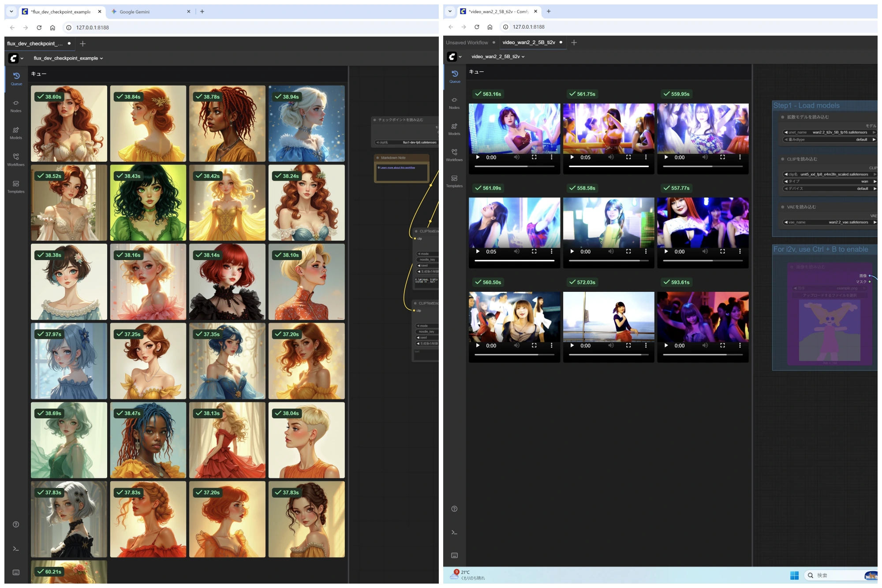Open Workflows panel in left ComfyUI sidebar
This screenshot has height=588, width=882.
point(16,160)
